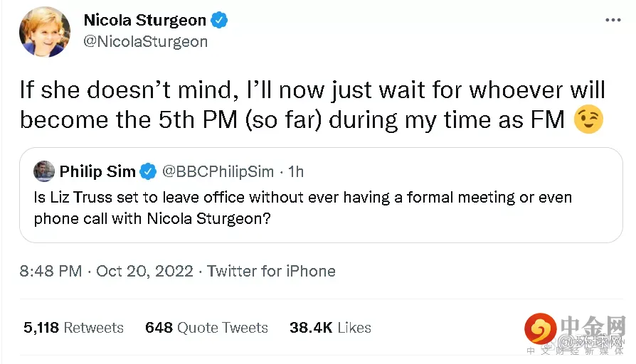View the 5,118 Retweets list
This screenshot has height=364, width=636.
tap(73, 328)
